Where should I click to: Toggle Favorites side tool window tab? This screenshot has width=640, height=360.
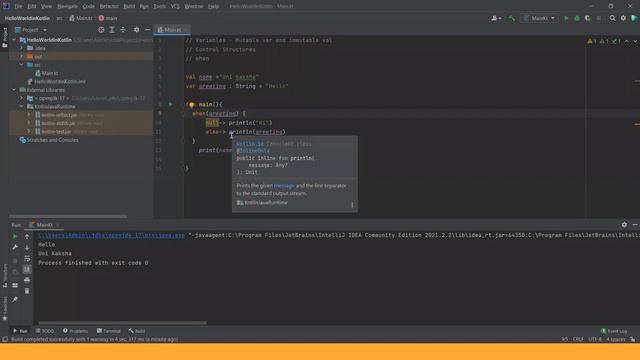[x=4, y=308]
